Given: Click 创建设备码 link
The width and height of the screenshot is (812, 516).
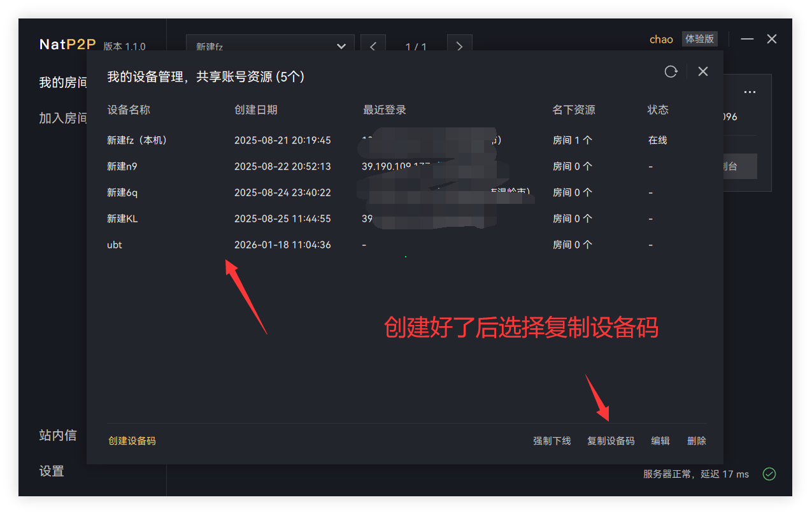Looking at the screenshot, I should (x=132, y=441).
